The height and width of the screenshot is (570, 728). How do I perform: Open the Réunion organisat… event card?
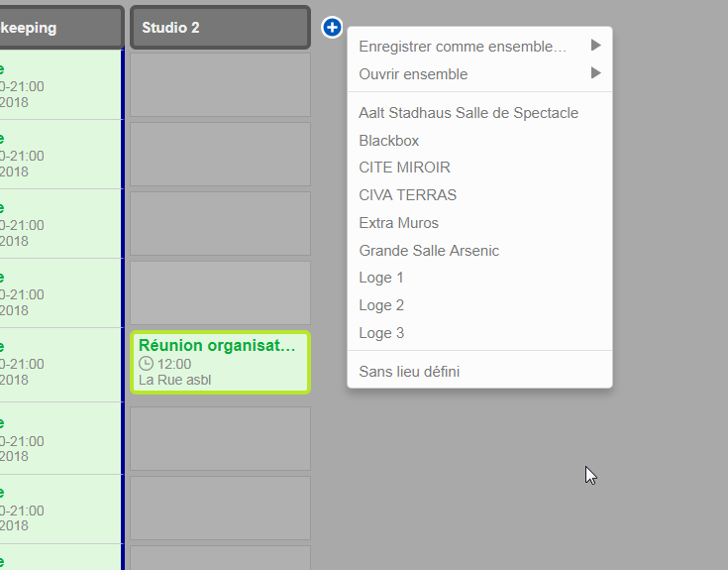click(218, 346)
